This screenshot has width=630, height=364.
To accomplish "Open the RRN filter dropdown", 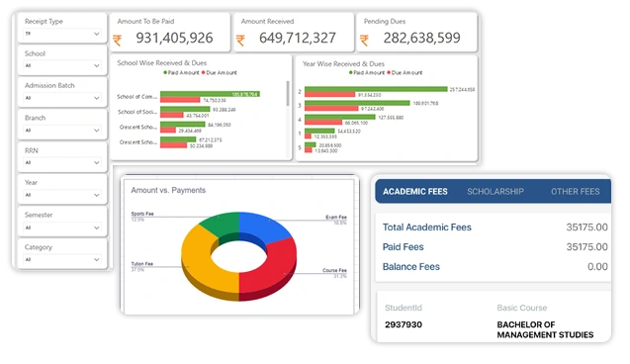I will click(62, 163).
